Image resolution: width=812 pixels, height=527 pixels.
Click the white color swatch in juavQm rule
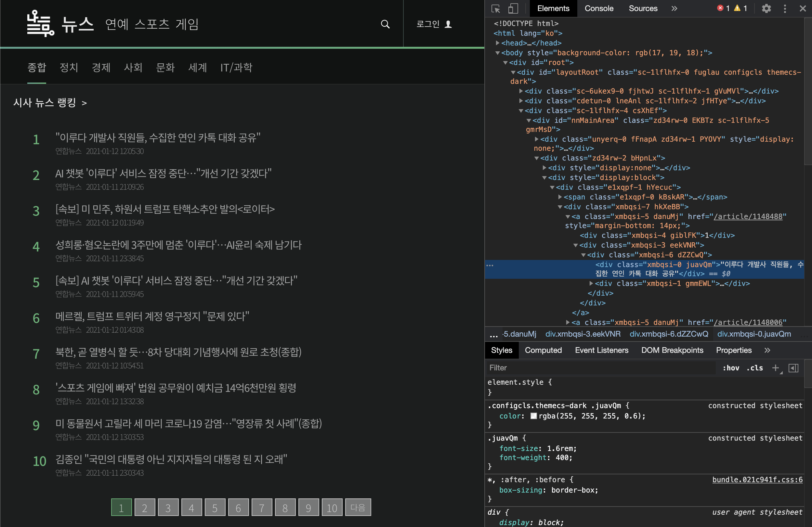click(534, 416)
